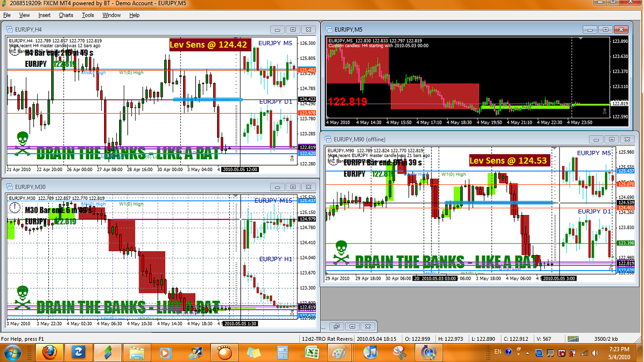Click H: 122.973 status bar value
Viewport: 644px width, 362px height.
point(450,339)
